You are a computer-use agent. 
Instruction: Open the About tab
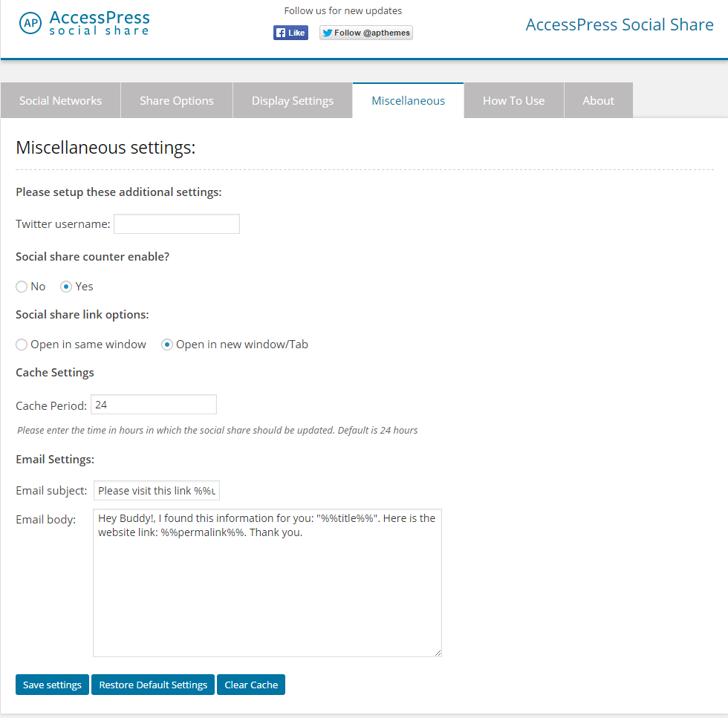[x=599, y=101]
